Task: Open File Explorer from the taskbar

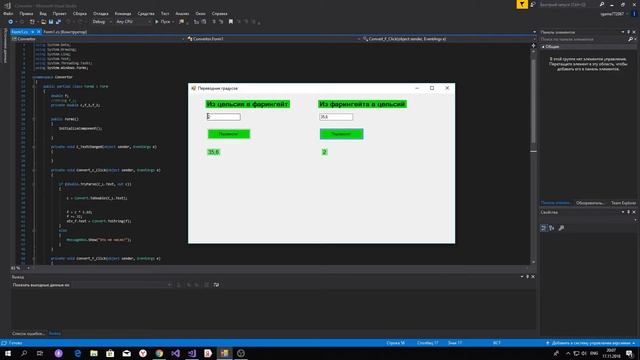Action: tap(94, 353)
